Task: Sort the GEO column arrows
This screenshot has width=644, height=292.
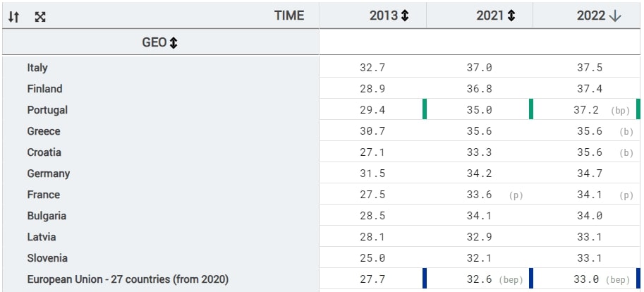Action: tap(173, 44)
